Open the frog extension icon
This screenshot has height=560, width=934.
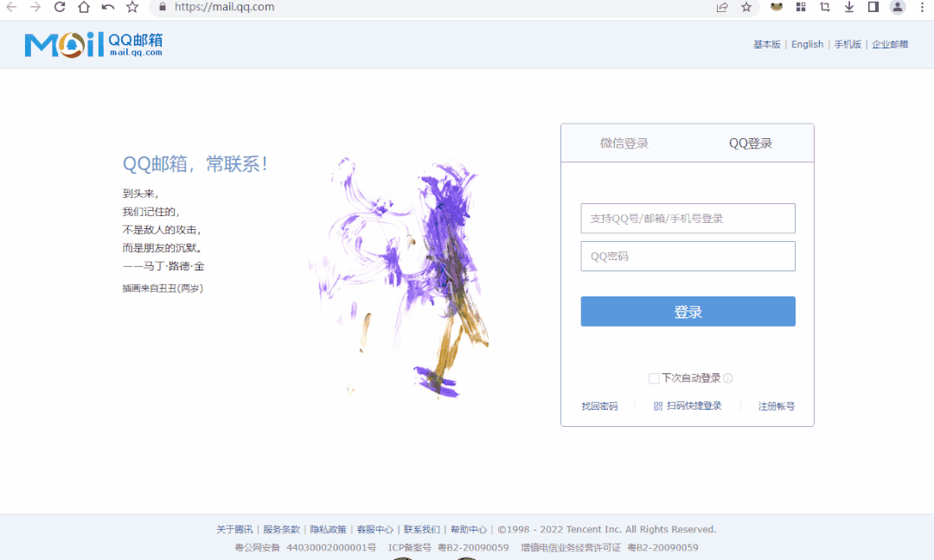pyautogui.click(x=776, y=7)
